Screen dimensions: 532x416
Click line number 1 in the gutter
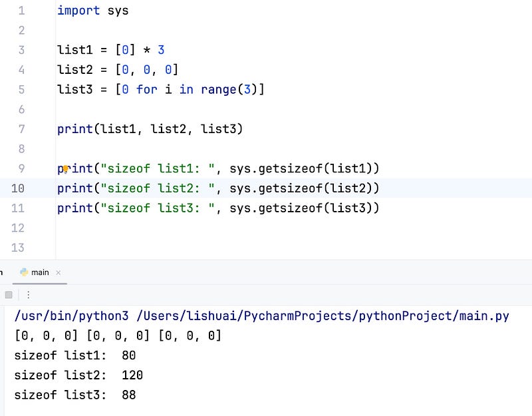coord(21,11)
